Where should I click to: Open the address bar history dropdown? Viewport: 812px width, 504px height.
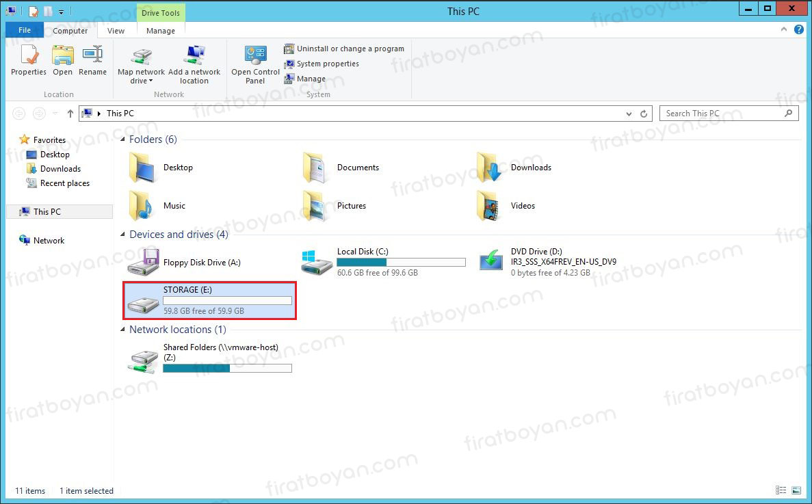point(629,114)
